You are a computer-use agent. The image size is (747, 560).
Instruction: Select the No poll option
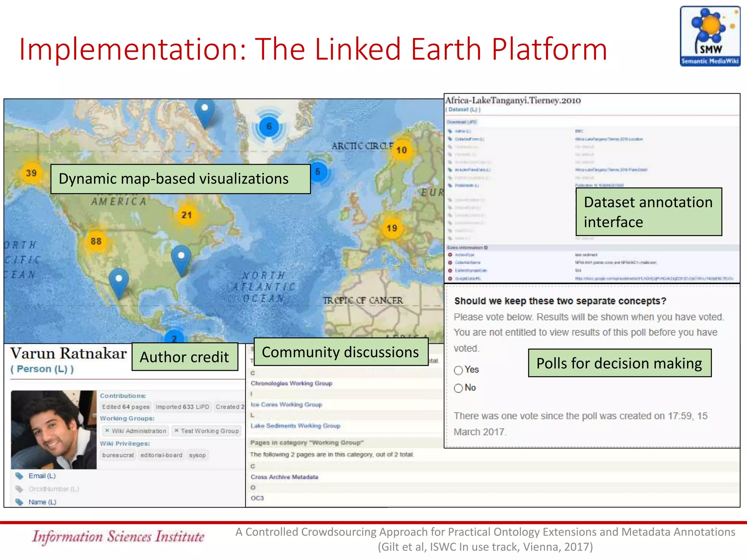[458, 388]
